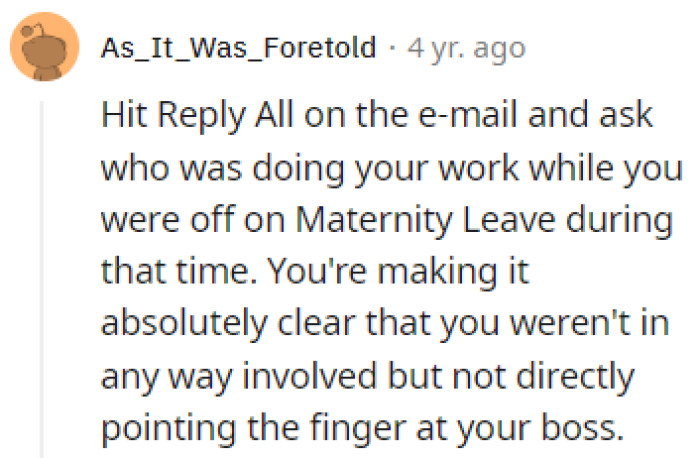Click the dot separator before the timestamp
Viewport: 700px width, 458px height.
click(x=392, y=47)
